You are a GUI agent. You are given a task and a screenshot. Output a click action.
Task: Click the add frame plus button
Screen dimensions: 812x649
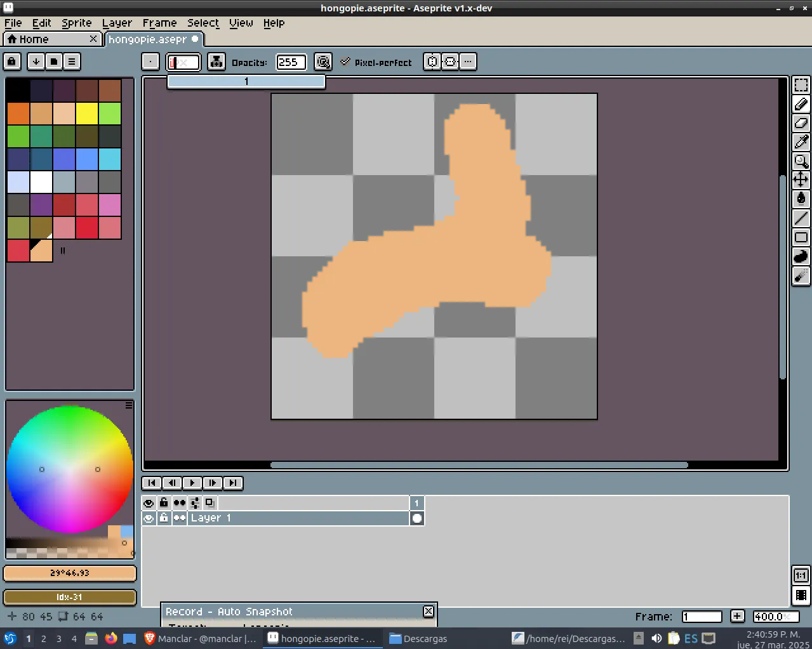pos(737,616)
